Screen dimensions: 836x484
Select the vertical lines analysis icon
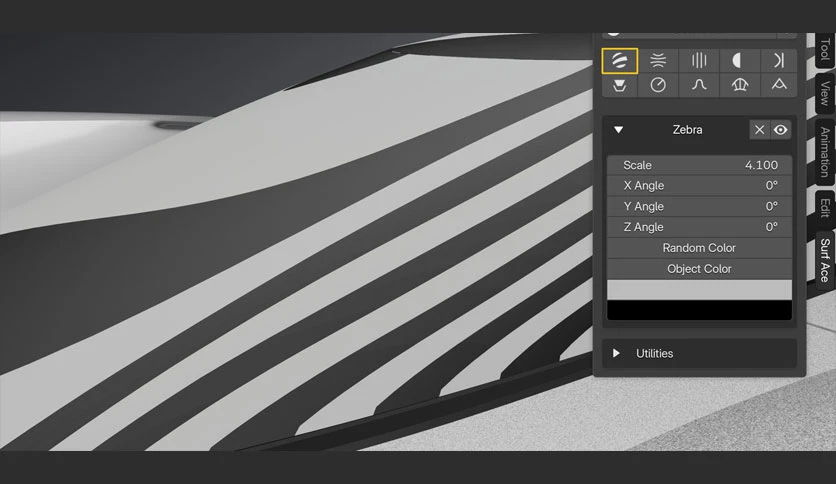pyautogui.click(x=699, y=61)
